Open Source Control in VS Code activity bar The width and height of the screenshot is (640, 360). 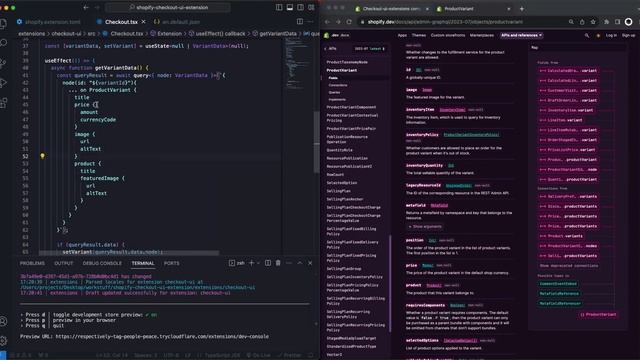[x=4, y=63]
